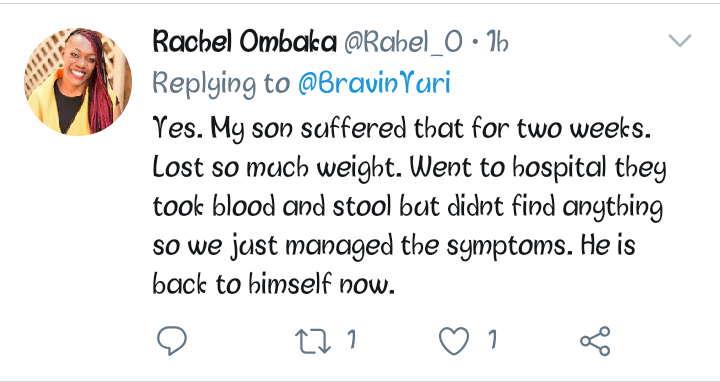Expand the tweet options chevron
Viewport: 720px width, 382px height.
[x=680, y=40]
